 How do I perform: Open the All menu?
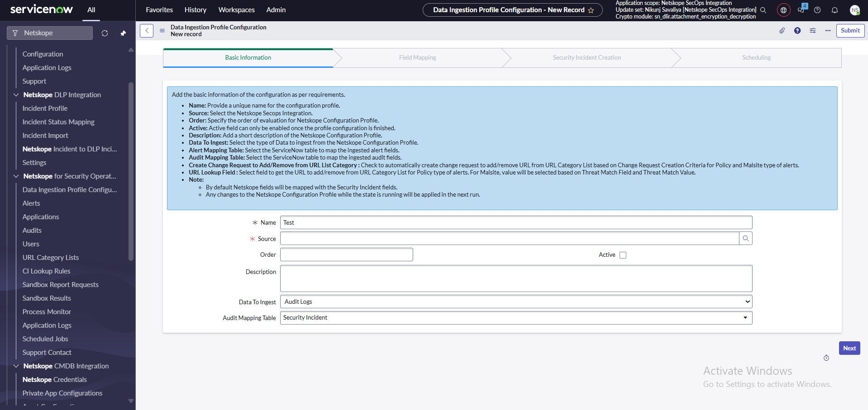[x=91, y=10]
